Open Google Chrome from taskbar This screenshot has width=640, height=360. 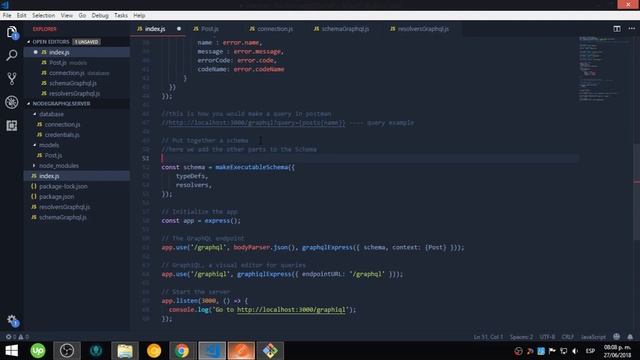[x=182, y=351]
